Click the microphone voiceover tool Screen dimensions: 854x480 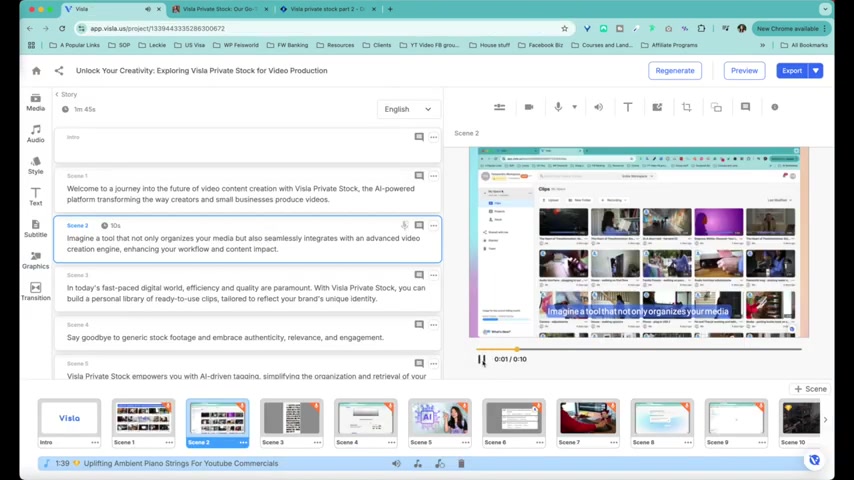click(x=558, y=107)
